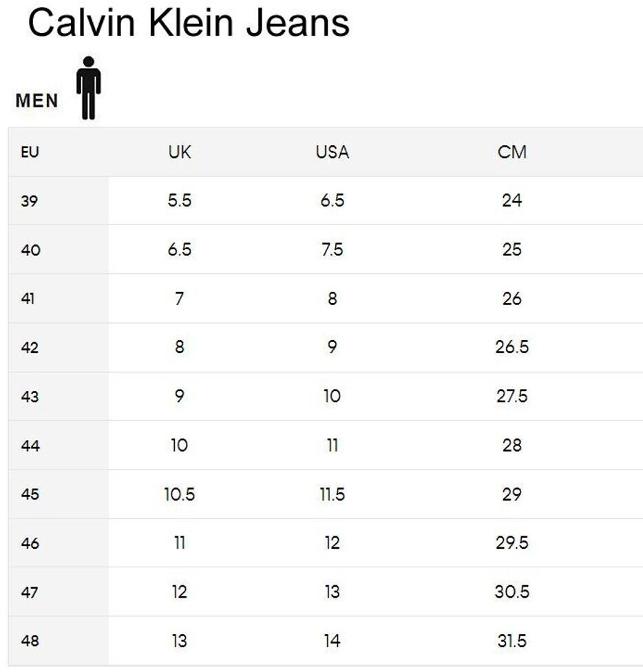This screenshot has width=643, height=672.
Task: Select the USA 7.5 size cell
Action: (x=333, y=250)
